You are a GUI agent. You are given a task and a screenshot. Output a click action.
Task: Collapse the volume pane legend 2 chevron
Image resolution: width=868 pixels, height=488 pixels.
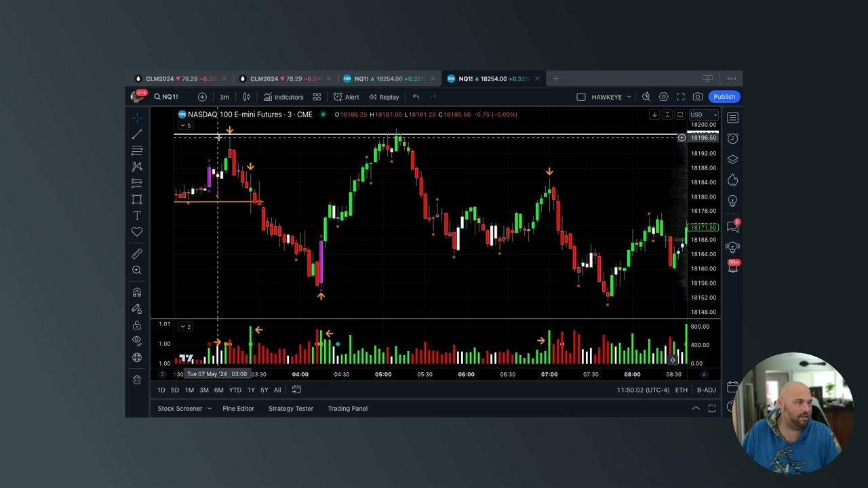(186, 327)
